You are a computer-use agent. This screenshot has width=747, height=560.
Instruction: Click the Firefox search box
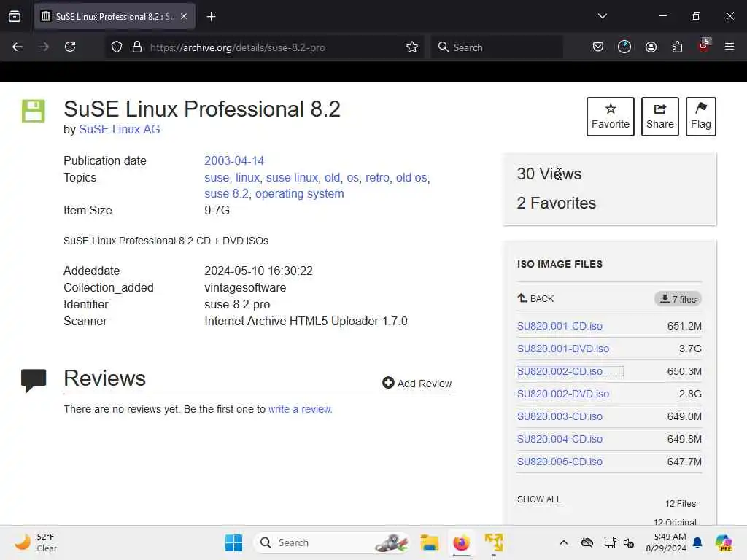pyautogui.click(x=497, y=47)
